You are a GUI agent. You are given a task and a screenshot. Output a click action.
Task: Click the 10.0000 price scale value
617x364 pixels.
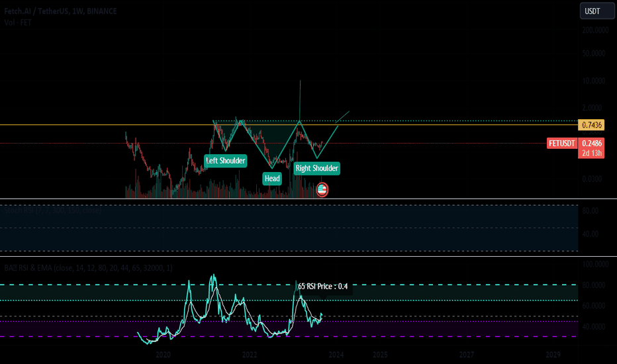pyautogui.click(x=593, y=81)
